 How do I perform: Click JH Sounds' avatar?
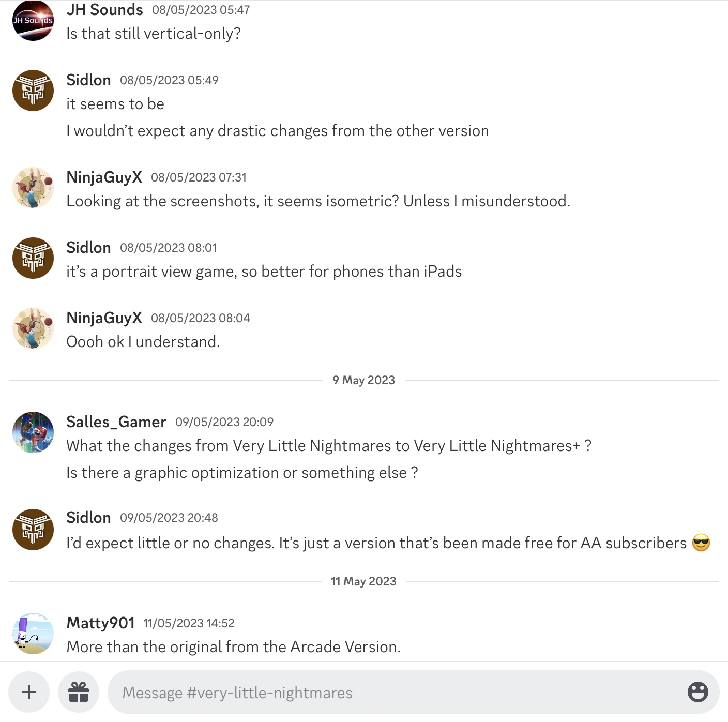33,21
